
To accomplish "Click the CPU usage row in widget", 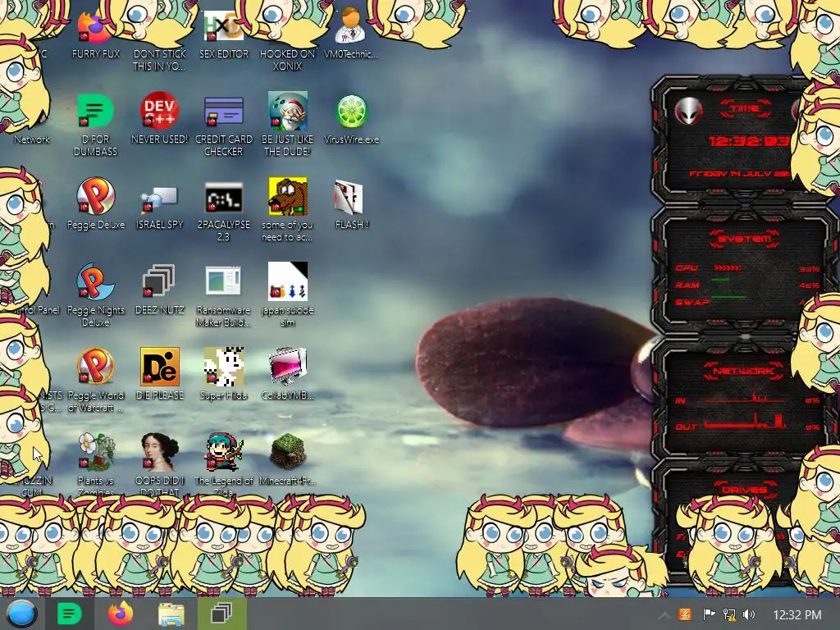I will coord(747,268).
